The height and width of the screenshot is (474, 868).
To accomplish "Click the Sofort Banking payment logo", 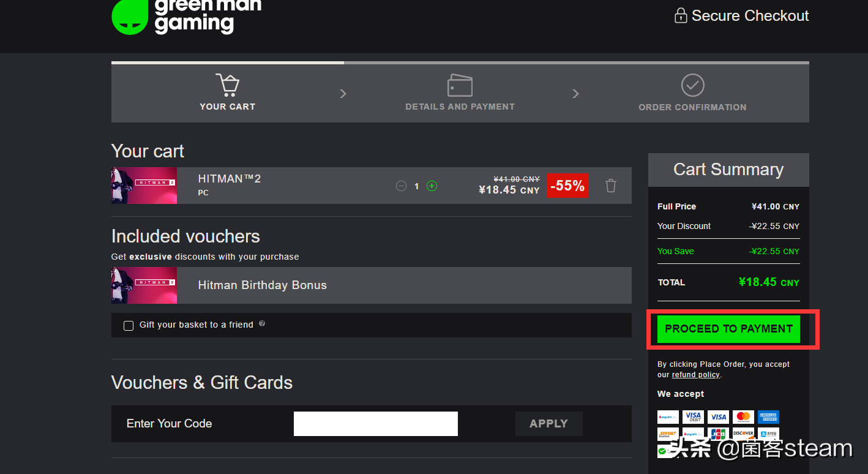I will [668, 434].
